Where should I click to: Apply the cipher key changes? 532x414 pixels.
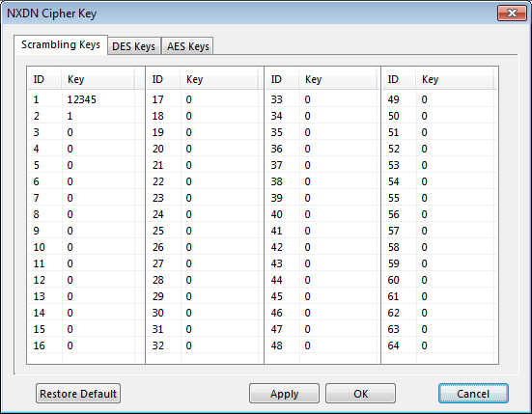point(284,394)
